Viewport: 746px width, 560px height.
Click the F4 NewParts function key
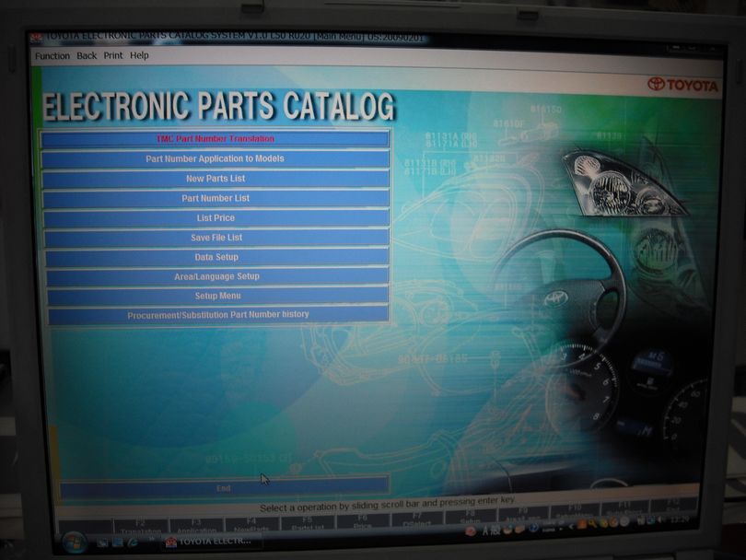coord(251,525)
